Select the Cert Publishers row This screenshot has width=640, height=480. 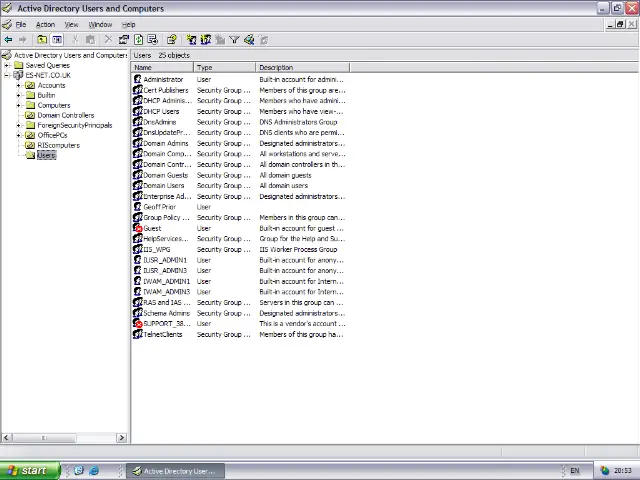tap(240, 90)
